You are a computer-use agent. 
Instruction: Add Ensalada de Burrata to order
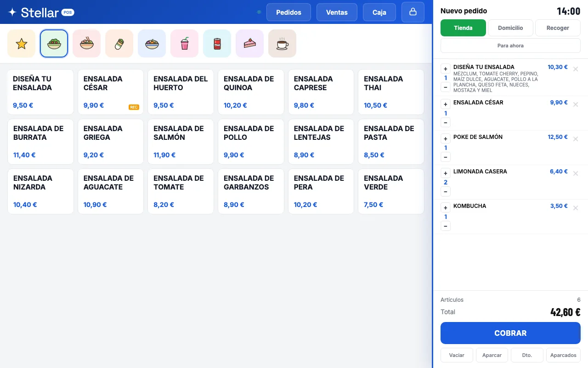(x=40, y=142)
